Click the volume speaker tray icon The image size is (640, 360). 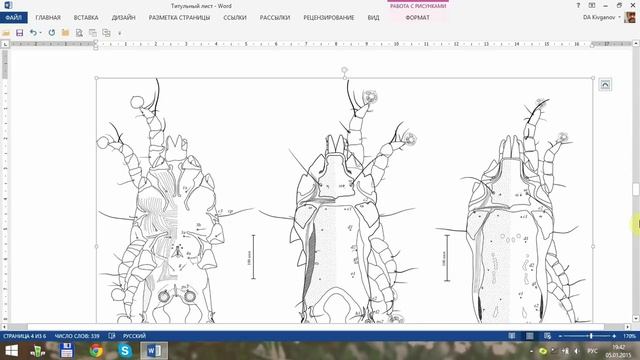point(577,351)
